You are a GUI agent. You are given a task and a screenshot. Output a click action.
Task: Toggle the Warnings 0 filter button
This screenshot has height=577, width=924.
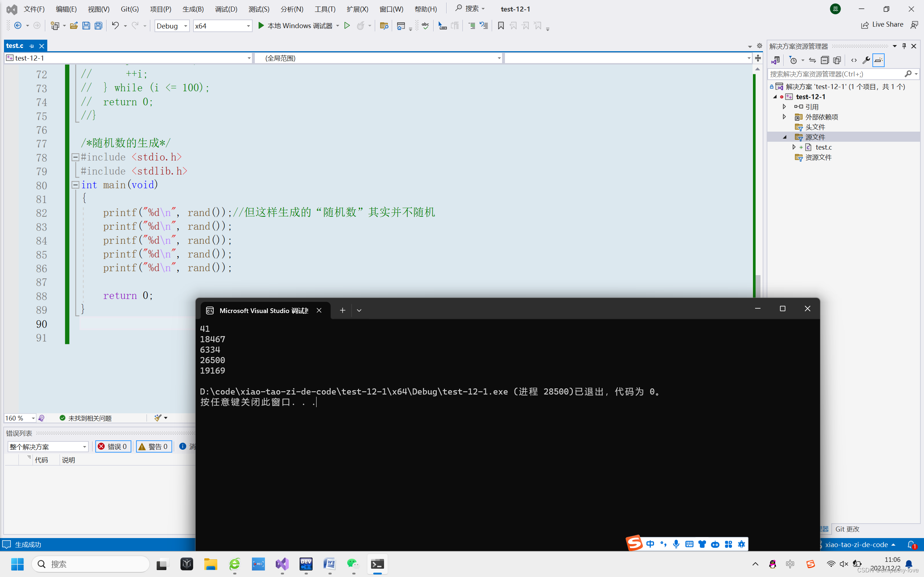pos(154,446)
